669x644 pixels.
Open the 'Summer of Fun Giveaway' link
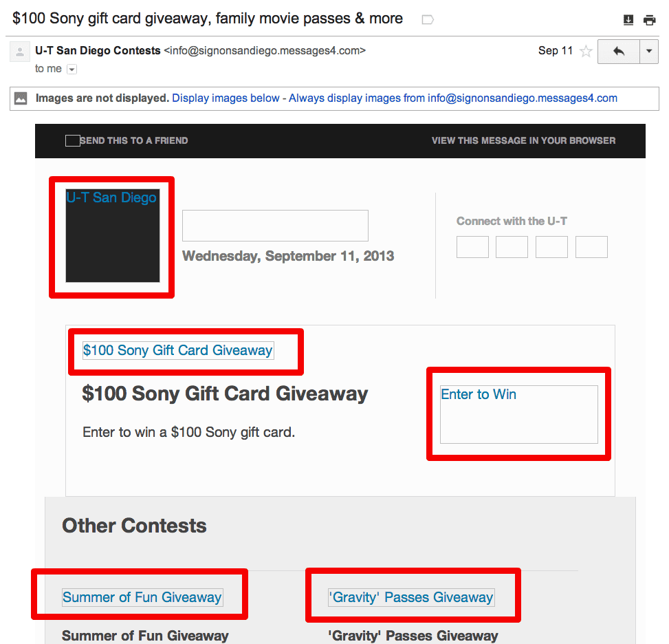pos(142,597)
